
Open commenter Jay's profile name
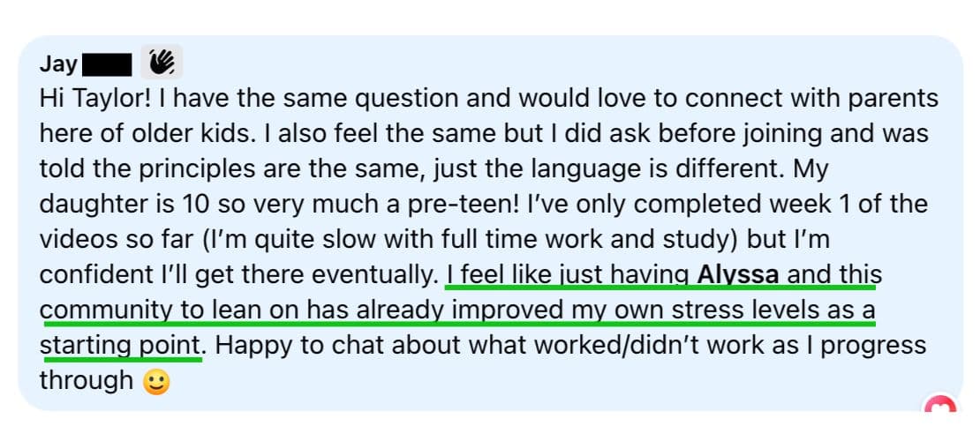tap(59, 64)
